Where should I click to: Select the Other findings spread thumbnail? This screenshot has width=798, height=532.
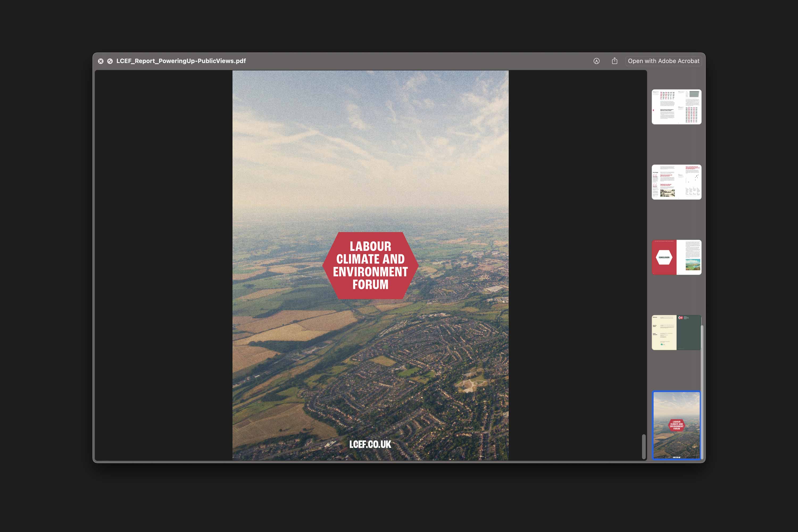[676, 182]
